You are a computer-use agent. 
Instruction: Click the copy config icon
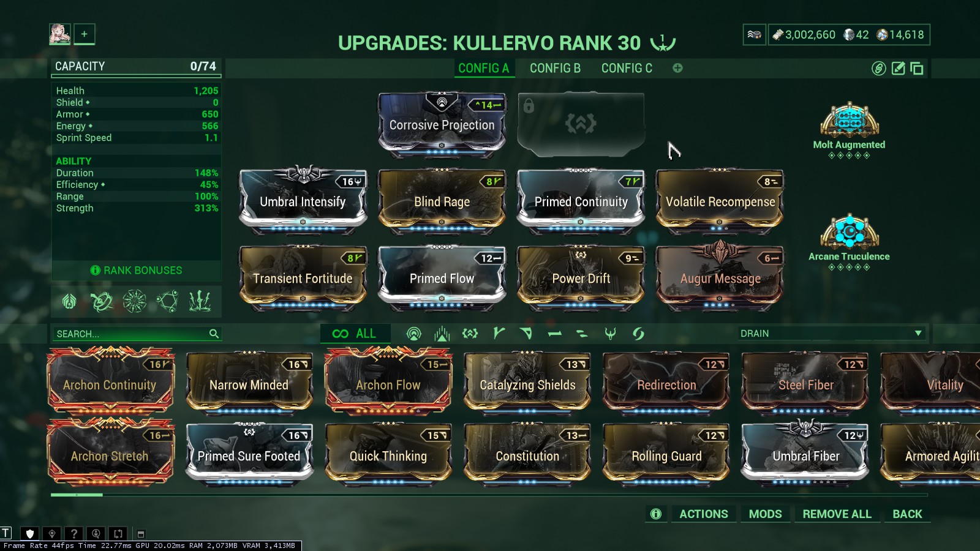917,69
